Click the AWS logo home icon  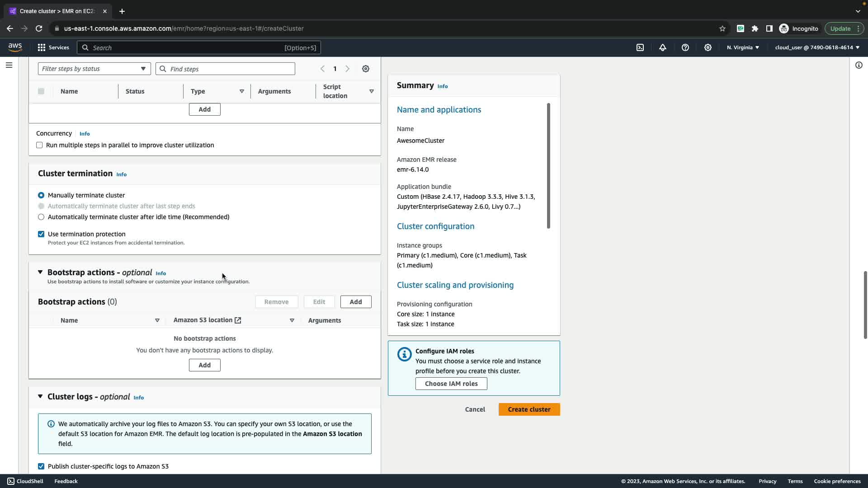coord(15,47)
